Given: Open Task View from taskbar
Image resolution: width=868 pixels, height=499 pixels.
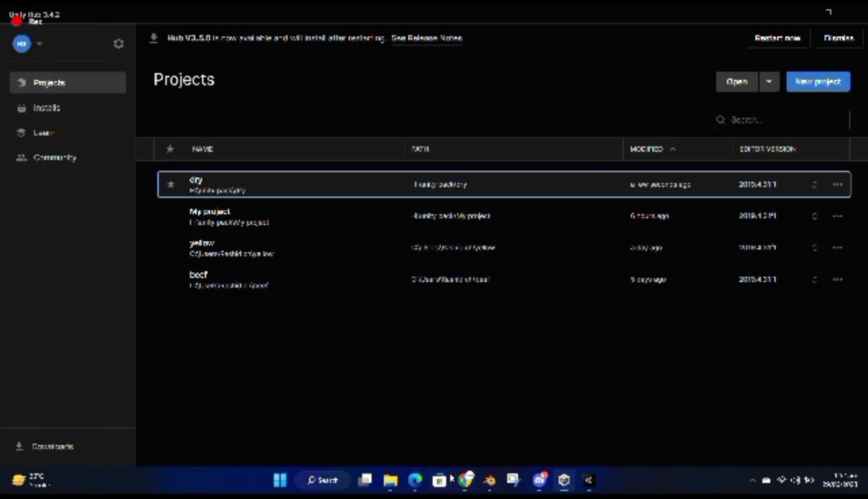Looking at the screenshot, I should [x=365, y=480].
